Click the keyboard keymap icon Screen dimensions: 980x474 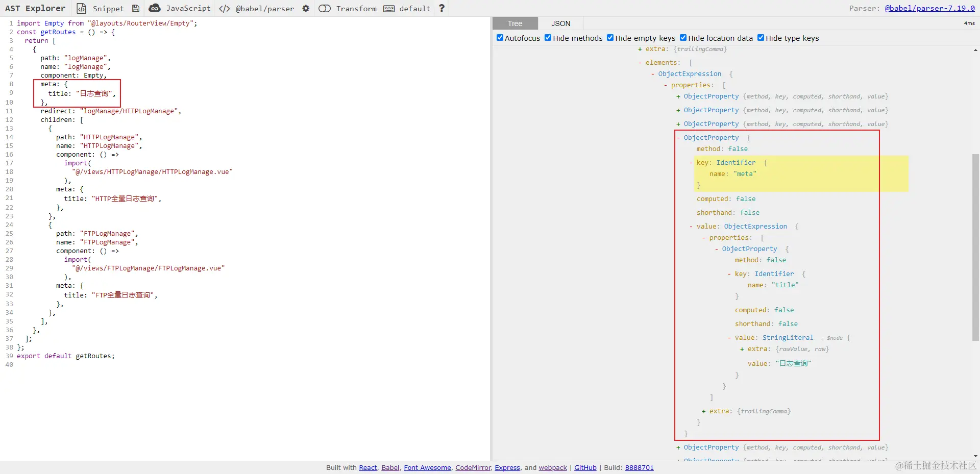point(389,9)
